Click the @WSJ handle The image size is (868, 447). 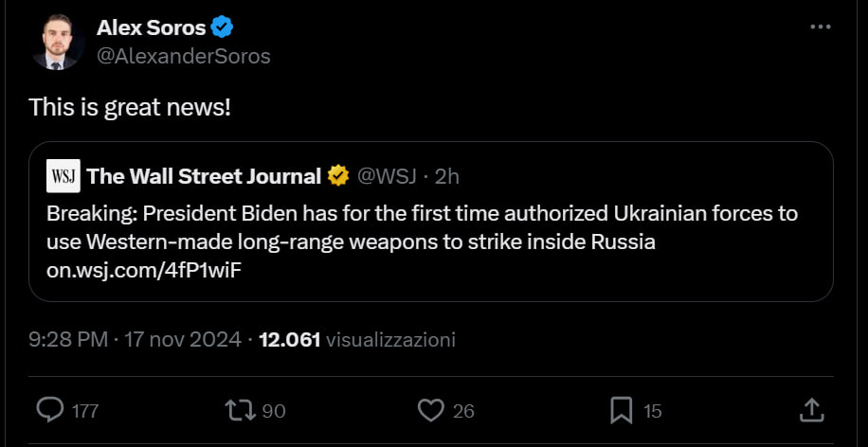click(385, 176)
